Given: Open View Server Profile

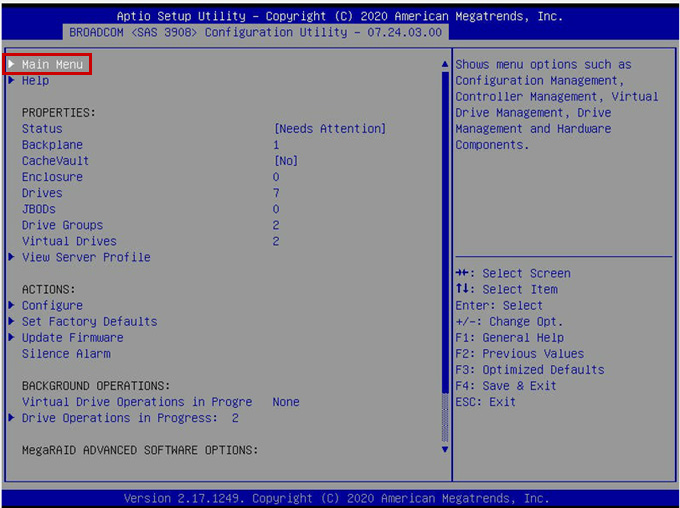Looking at the screenshot, I should 86,257.
